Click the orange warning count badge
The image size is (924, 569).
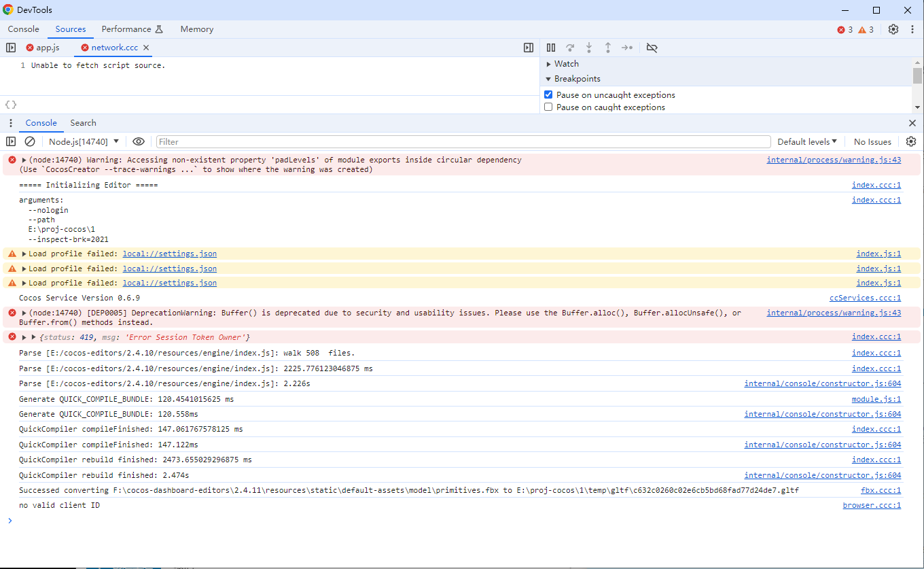(x=866, y=30)
